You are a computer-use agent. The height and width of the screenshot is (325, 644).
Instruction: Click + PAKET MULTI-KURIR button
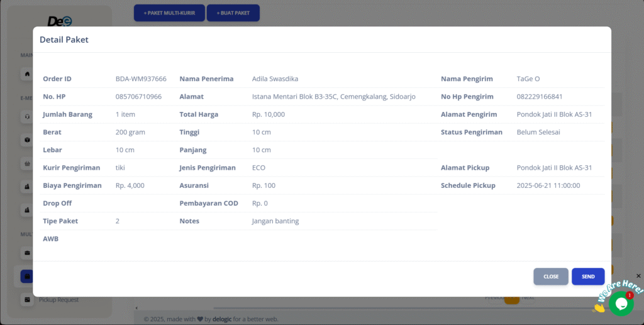[169, 13]
